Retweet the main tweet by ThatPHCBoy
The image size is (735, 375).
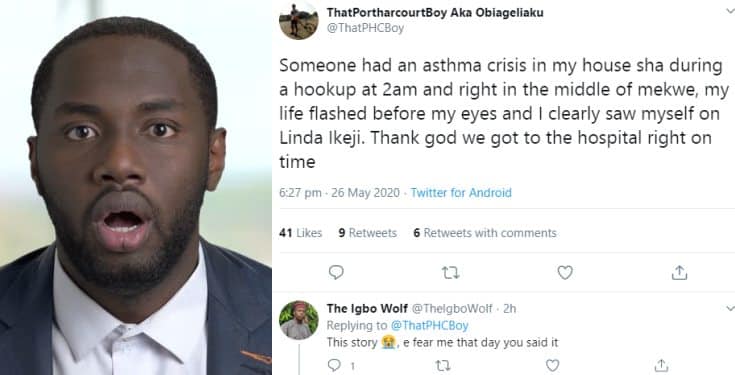coord(450,273)
